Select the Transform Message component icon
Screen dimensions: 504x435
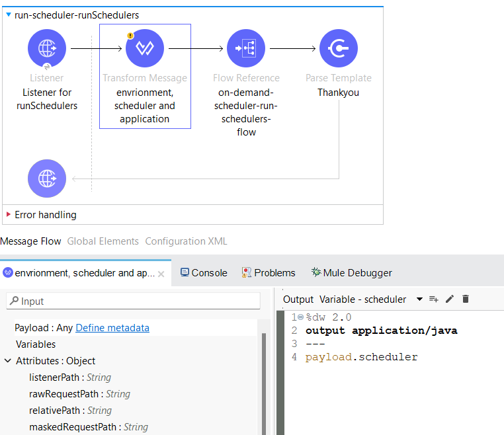point(145,48)
